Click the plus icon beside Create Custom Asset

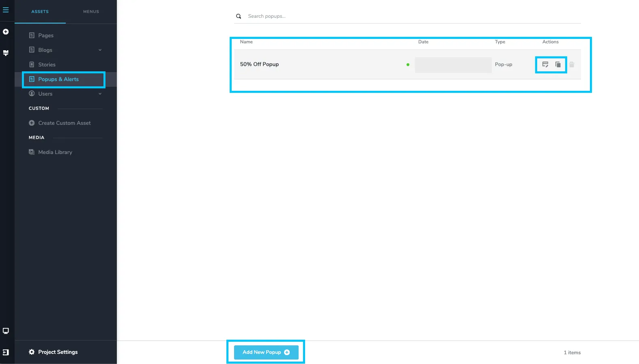(x=32, y=123)
